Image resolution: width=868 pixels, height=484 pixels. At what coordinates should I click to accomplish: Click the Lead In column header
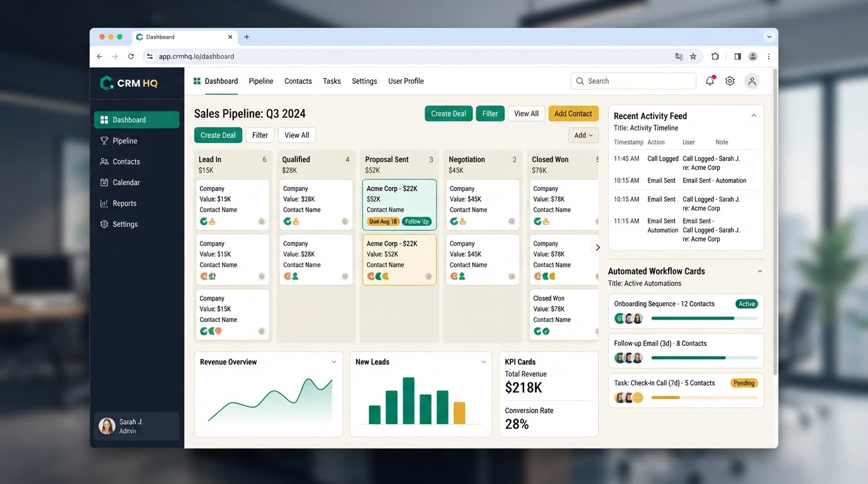(x=233, y=164)
